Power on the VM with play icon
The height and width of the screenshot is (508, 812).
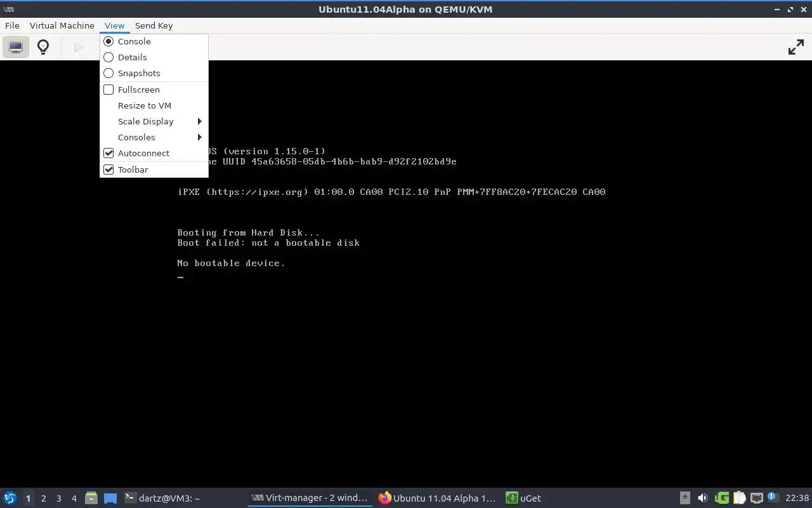[x=79, y=47]
